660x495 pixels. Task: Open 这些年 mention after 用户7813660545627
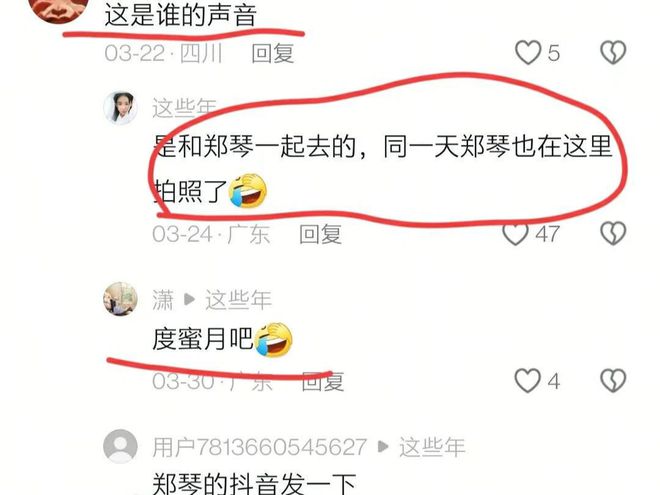coord(432,447)
